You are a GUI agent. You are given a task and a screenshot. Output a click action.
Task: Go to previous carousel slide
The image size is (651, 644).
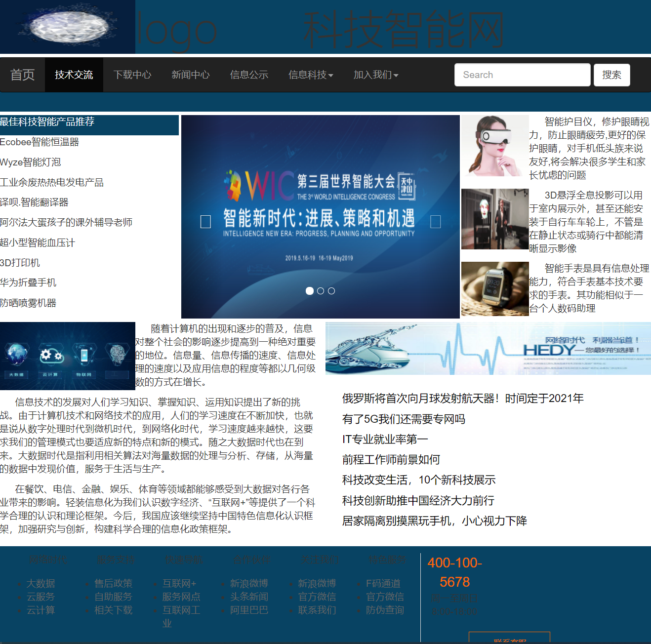(205, 222)
